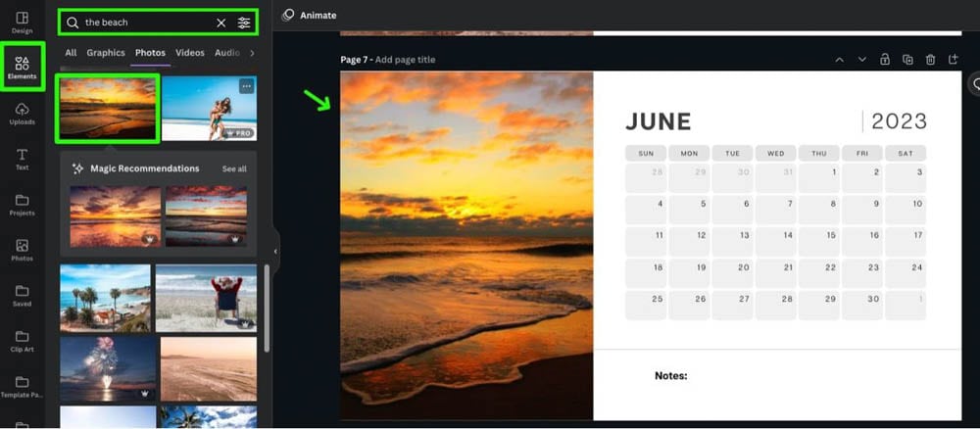
Task: Open the Projects folder
Action: pyautogui.click(x=22, y=205)
